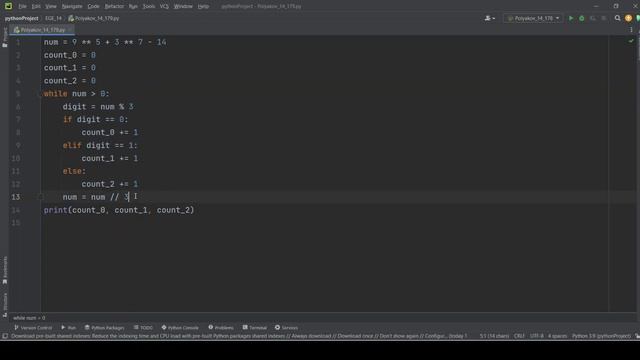Screen dimensions: 640x360
Task: Click the CRLF line separator indicator
Action: (x=519, y=336)
